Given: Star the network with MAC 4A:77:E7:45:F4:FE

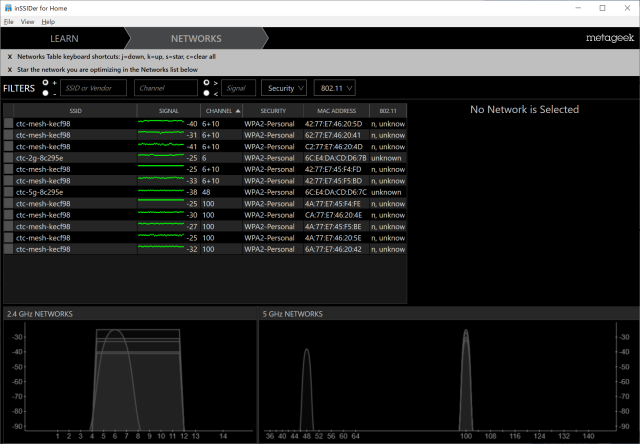Looking at the screenshot, I should click(x=9, y=204).
